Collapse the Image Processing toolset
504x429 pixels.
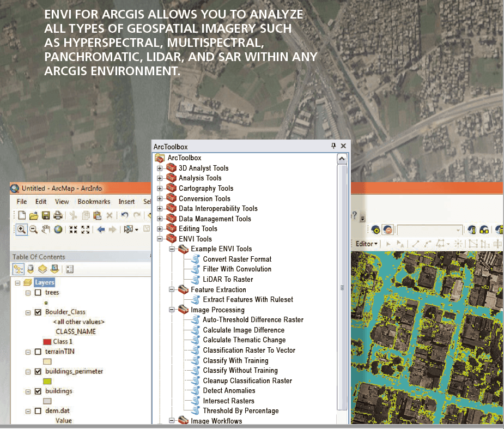pyautogui.click(x=172, y=310)
